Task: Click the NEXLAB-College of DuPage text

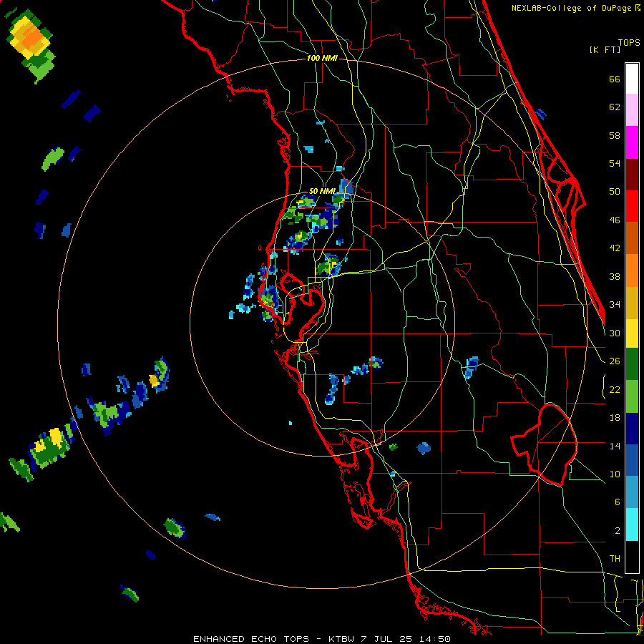Action: [572, 8]
